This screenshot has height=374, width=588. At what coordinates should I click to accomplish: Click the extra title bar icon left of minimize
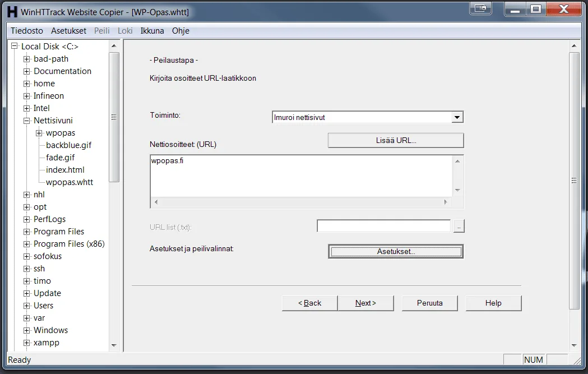tap(480, 8)
